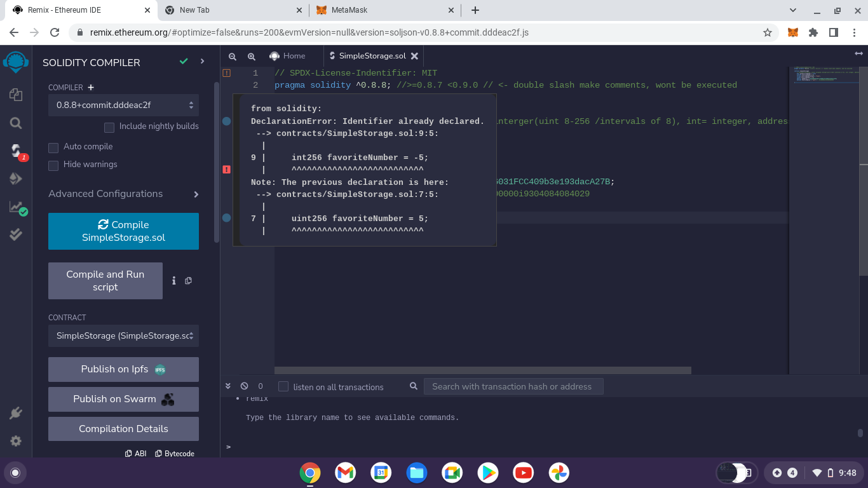Expand the Solidity Compiler panel header chevron

click(x=203, y=61)
